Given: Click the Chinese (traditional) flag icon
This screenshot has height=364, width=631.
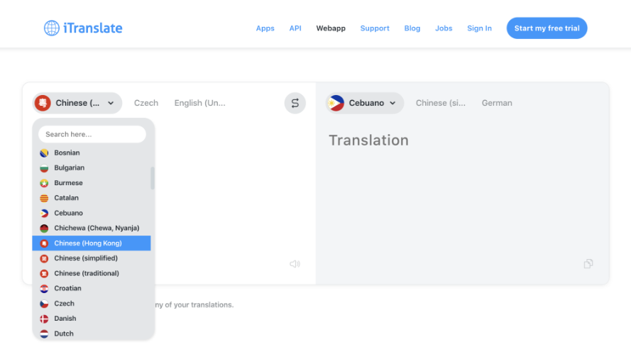Looking at the screenshot, I should pos(44,273).
